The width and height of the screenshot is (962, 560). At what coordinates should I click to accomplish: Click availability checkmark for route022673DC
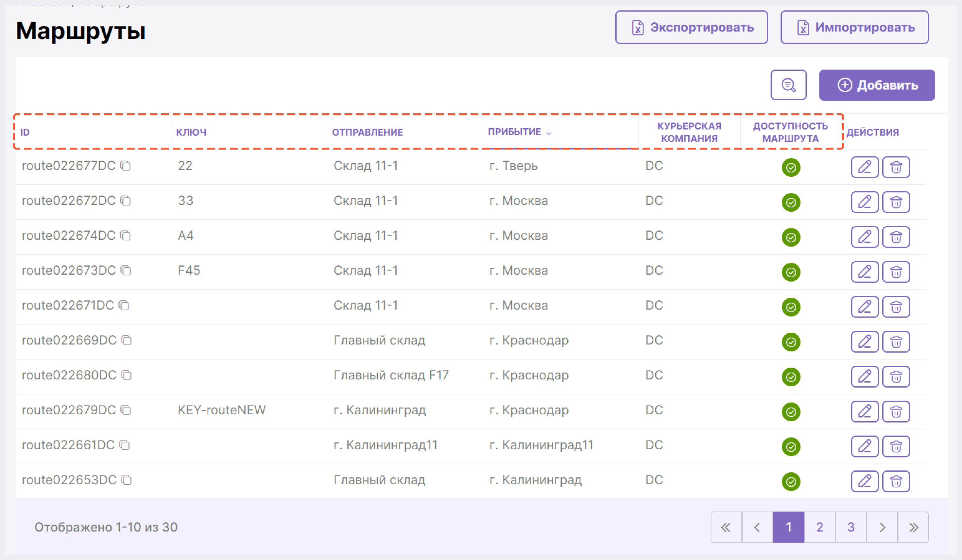pos(791,272)
